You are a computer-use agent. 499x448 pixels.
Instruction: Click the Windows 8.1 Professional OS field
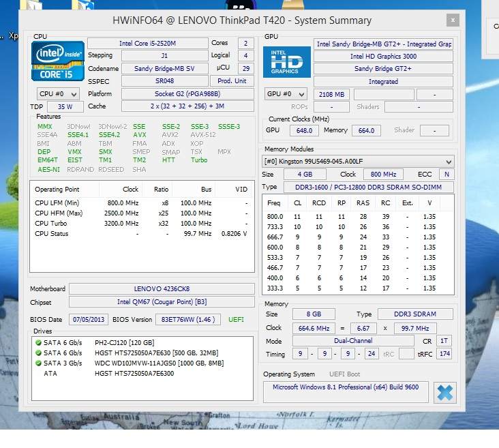click(346, 392)
